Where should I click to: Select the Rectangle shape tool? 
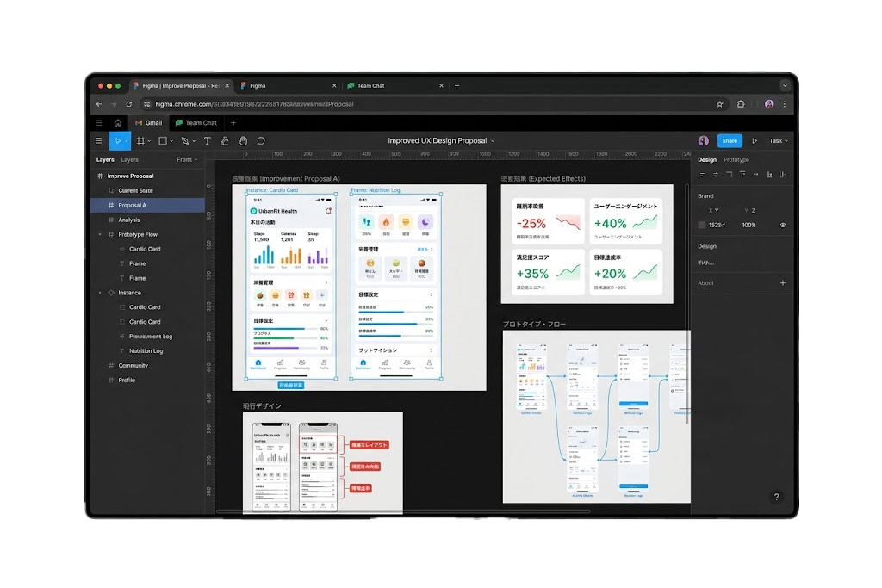[x=163, y=141]
